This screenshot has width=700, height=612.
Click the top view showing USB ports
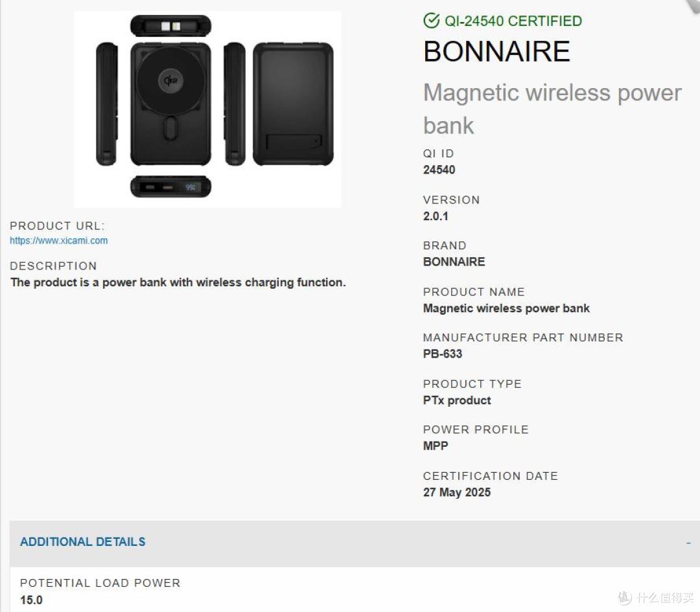170,25
